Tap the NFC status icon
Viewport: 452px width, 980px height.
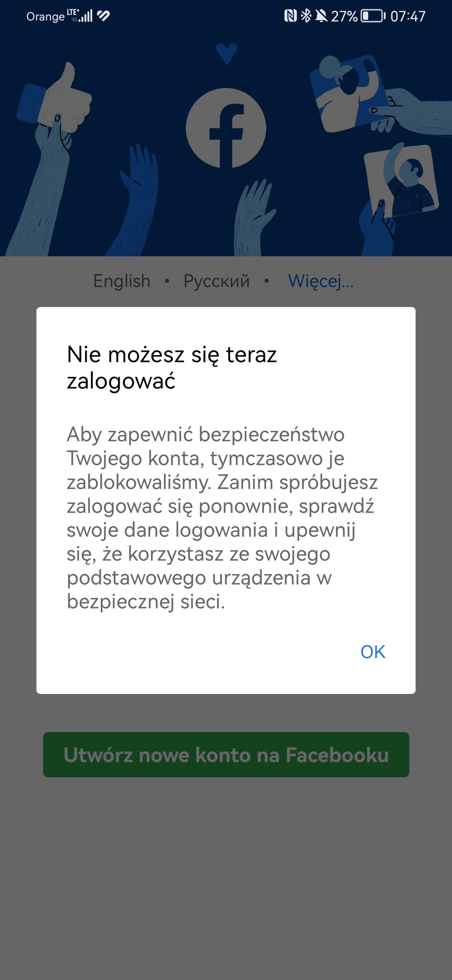point(290,16)
